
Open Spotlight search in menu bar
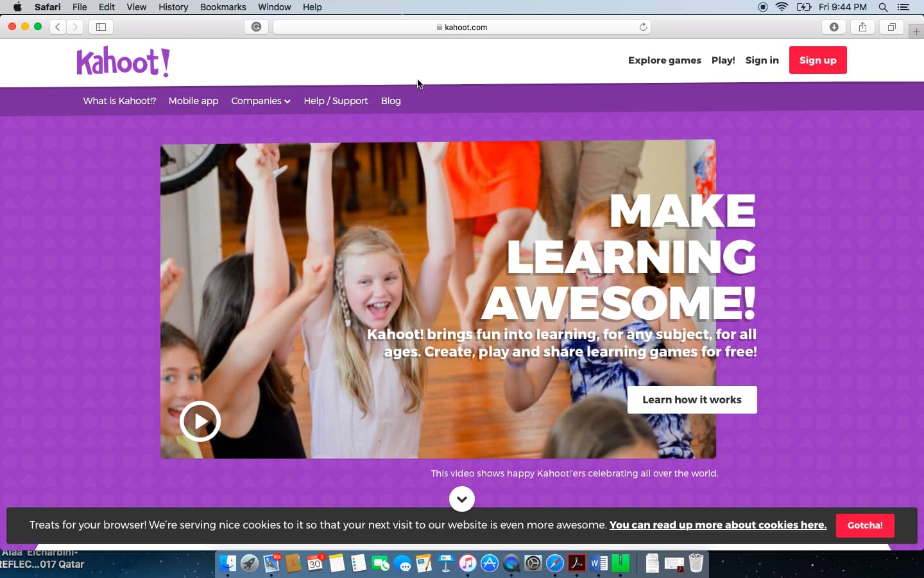(883, 7)
